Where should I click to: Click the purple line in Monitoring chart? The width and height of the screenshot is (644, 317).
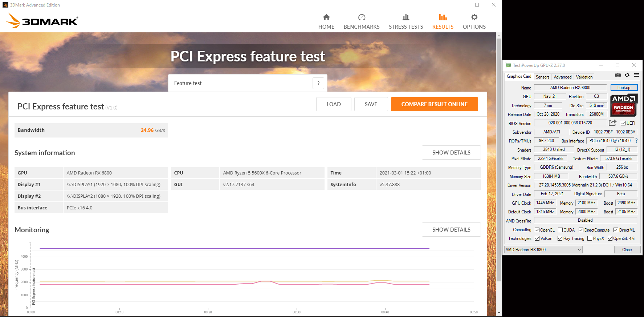pyautogui.click(x=235, y=248)
